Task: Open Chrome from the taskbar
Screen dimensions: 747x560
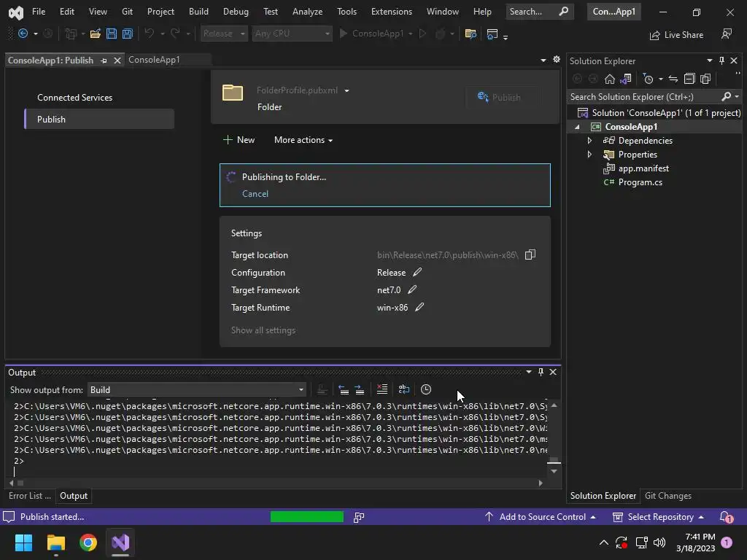Action: coord(88,542)
